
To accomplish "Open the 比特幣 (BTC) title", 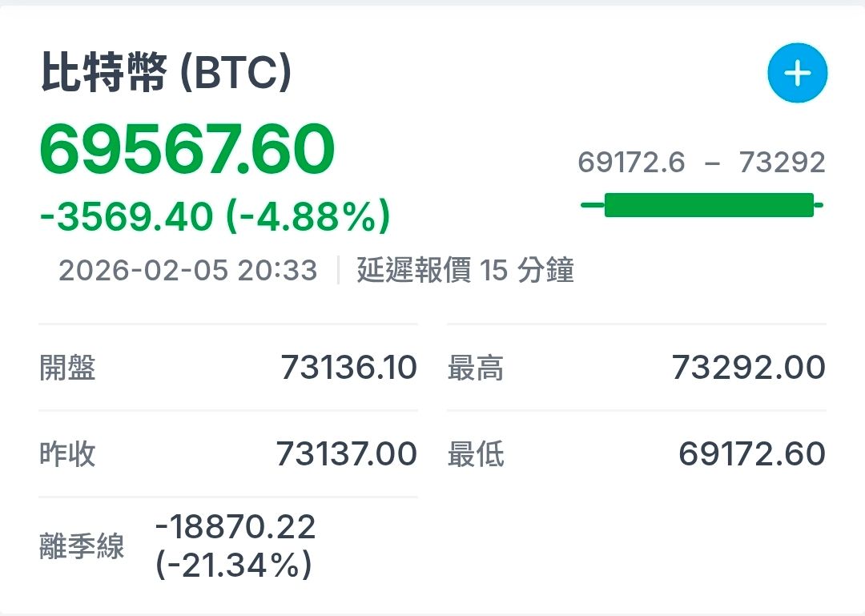I will [x=167, y=74].
